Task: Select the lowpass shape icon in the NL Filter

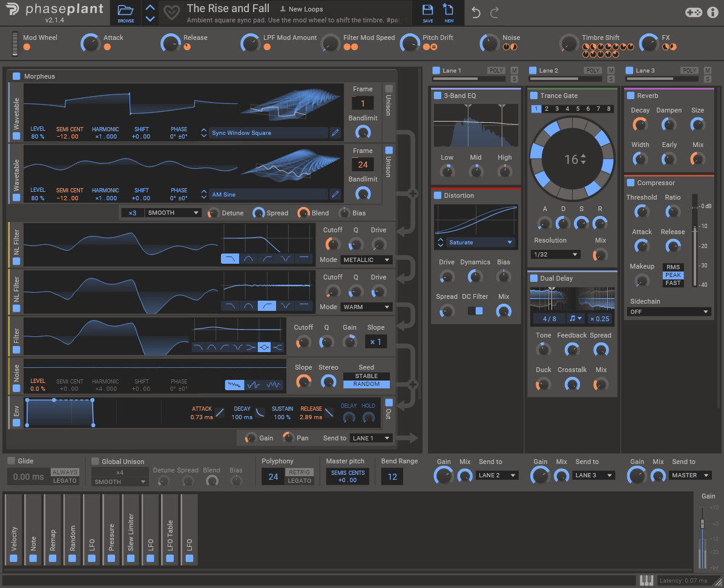Action: (230, 258)
